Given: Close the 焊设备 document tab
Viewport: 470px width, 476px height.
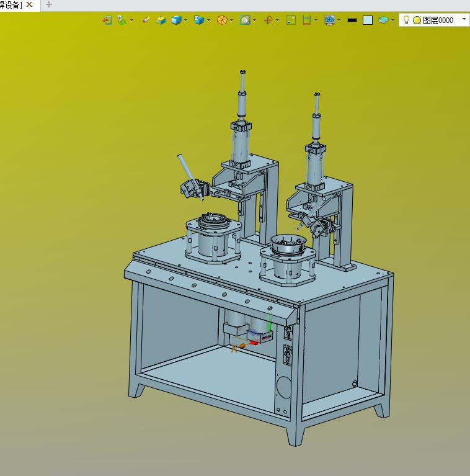Looking at the screenshot, I should 29,4.
